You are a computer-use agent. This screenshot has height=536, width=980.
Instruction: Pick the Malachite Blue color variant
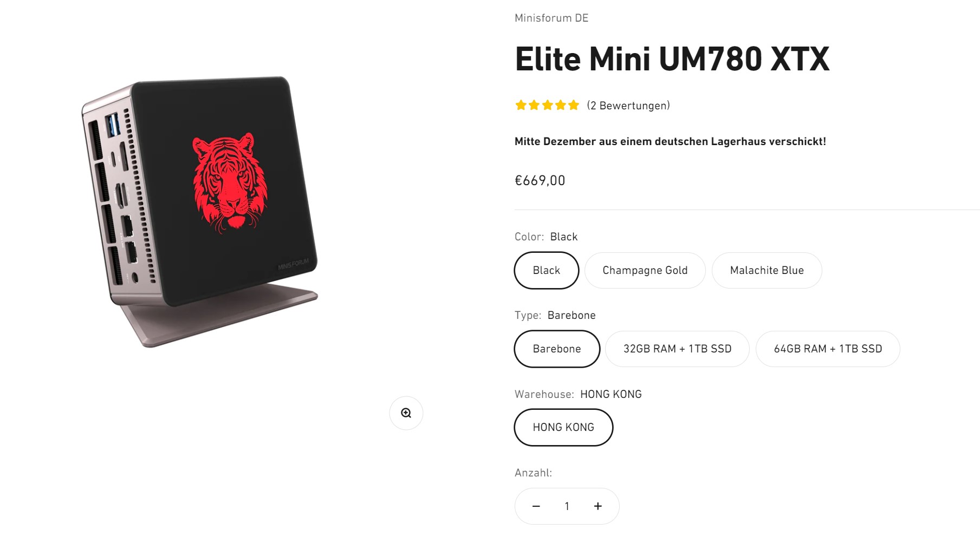[767, 270]
